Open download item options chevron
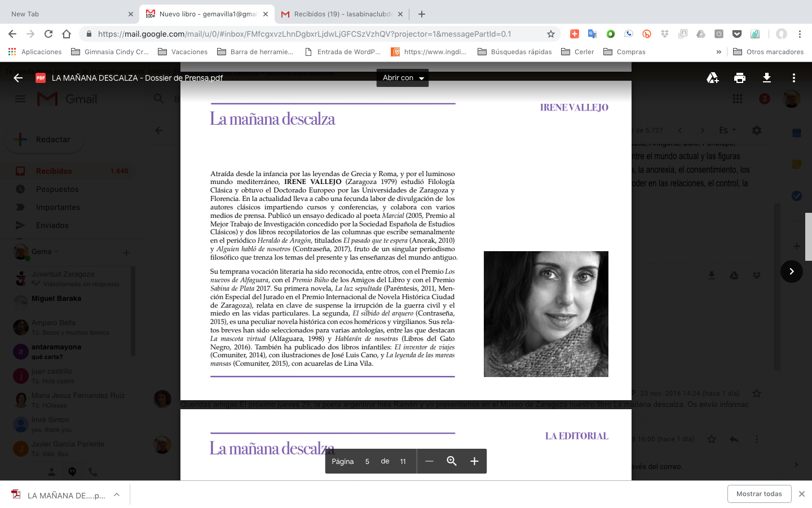Viewport: 812px width, 508px height. pos(117,494)
